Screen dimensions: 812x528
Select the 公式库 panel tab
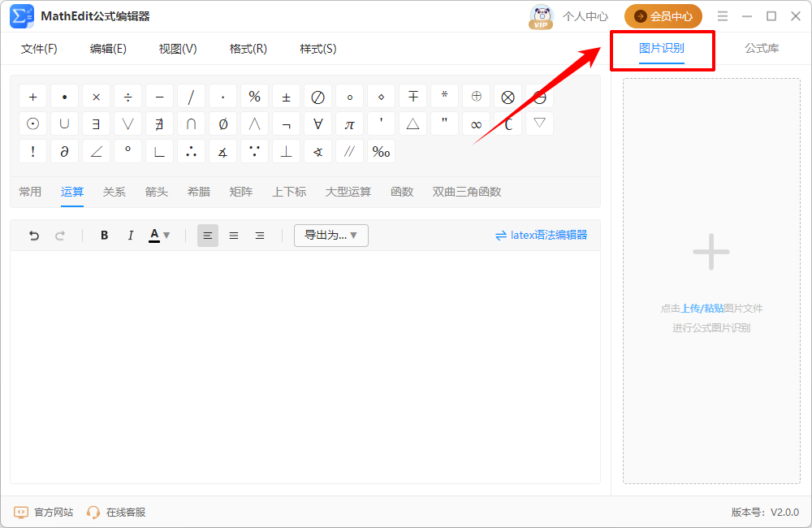pyautogui.click(x=762, y=48)
